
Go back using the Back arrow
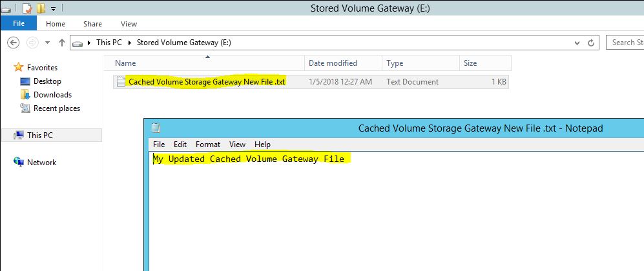click(x=14, y=43)
